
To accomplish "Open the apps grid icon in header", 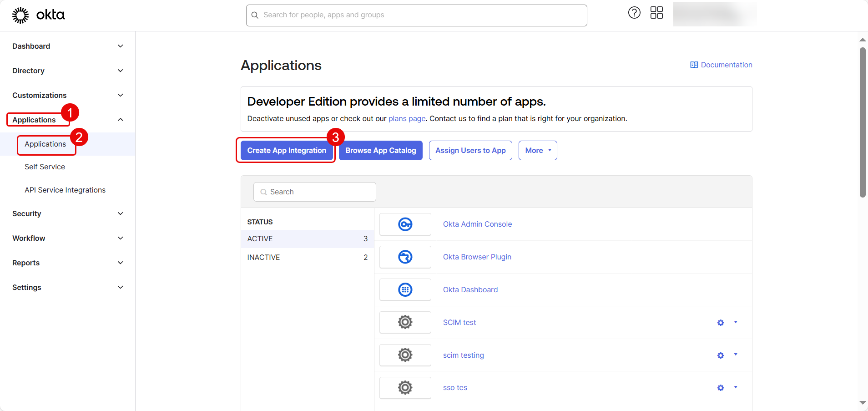I will pos(656,13).
